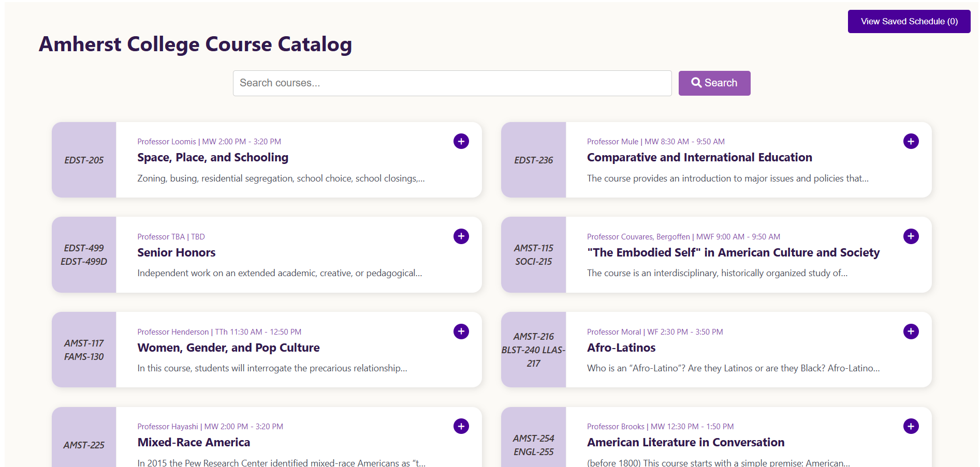980x467 pixels.
Task: Click the AMST-254 ENGL-255 course code area
Action: (533, 445)
